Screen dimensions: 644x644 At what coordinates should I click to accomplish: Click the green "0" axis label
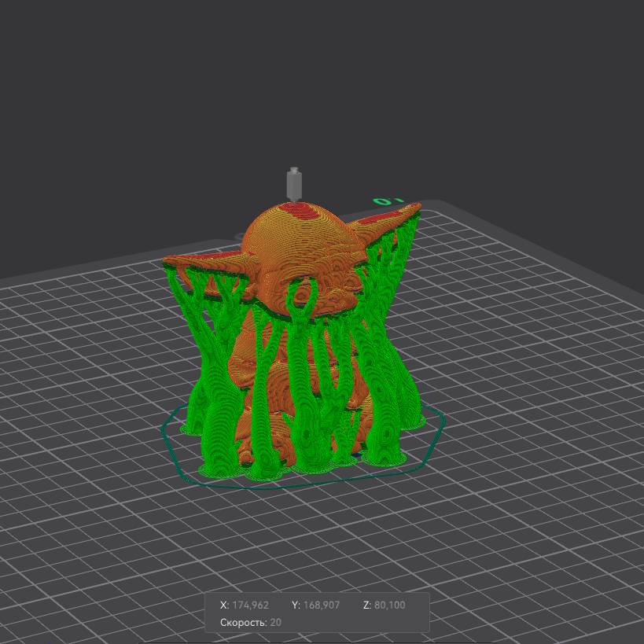382,202
